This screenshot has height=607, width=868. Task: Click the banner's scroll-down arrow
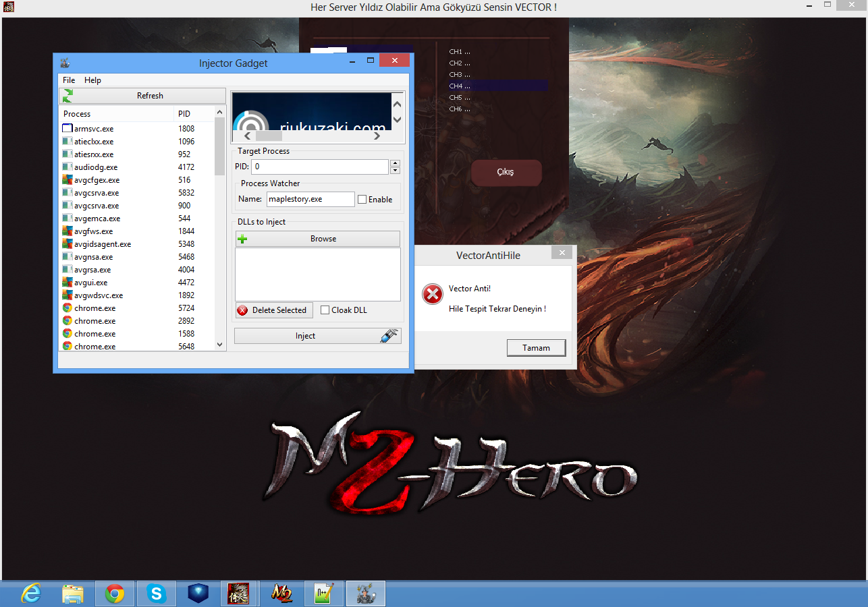tap(397, 119)
